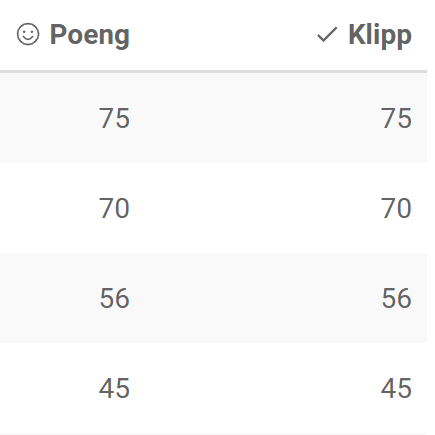
Task: Click the checkmark icon beside Klipp
Action: pyautogui.click(x=327, y=35)
